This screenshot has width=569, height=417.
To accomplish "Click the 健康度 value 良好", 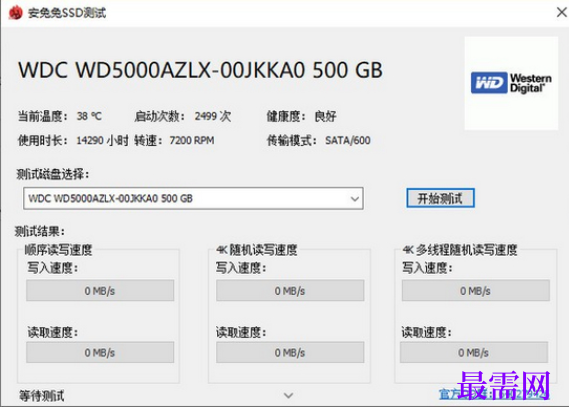I will tap(326, 116).
